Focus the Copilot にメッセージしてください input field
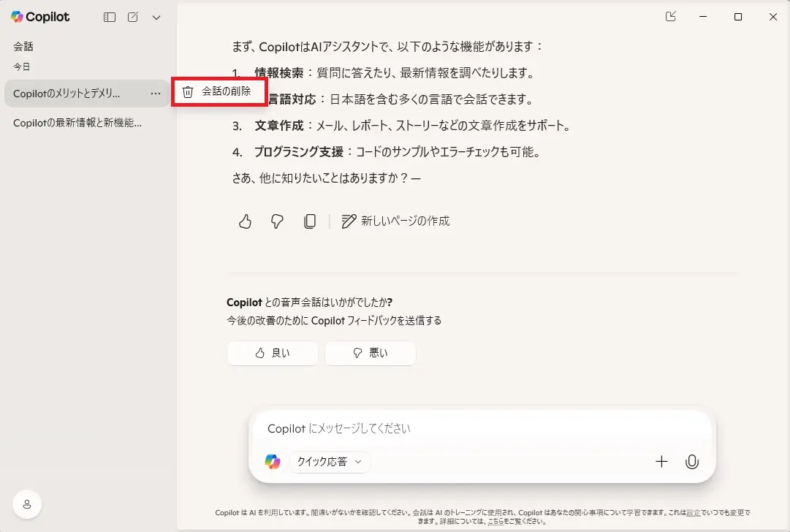790x532 pixels. pyautogui.click(x=482, y=429)
